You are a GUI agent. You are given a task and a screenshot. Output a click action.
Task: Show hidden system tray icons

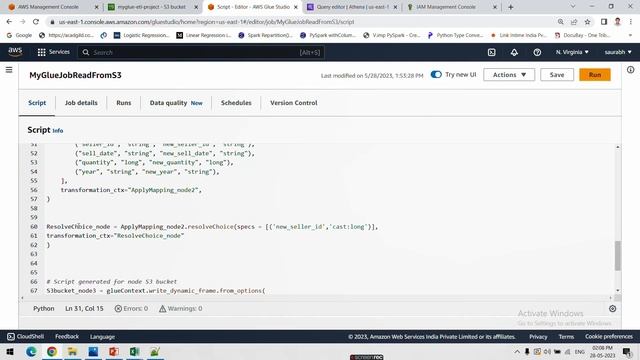pos(517,351)
